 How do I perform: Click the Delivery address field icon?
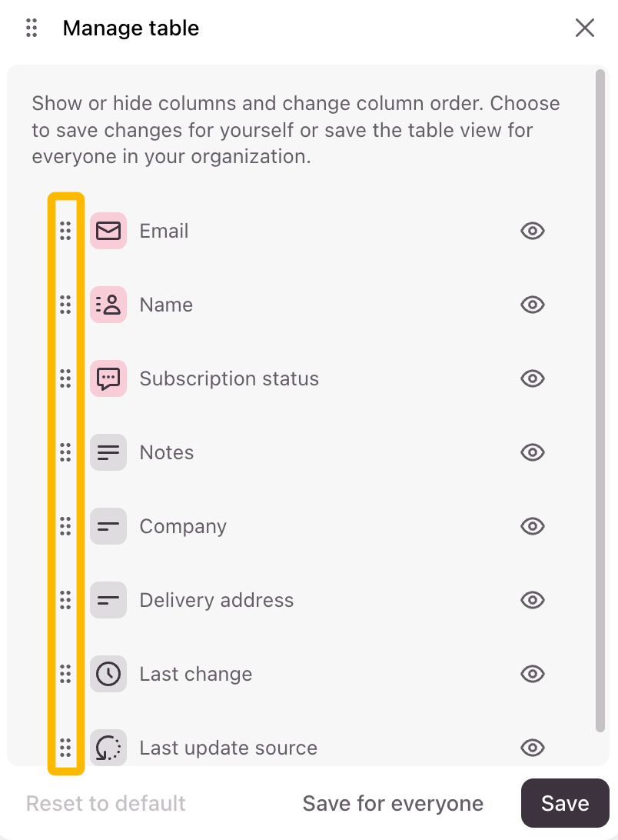coord(108,600)
